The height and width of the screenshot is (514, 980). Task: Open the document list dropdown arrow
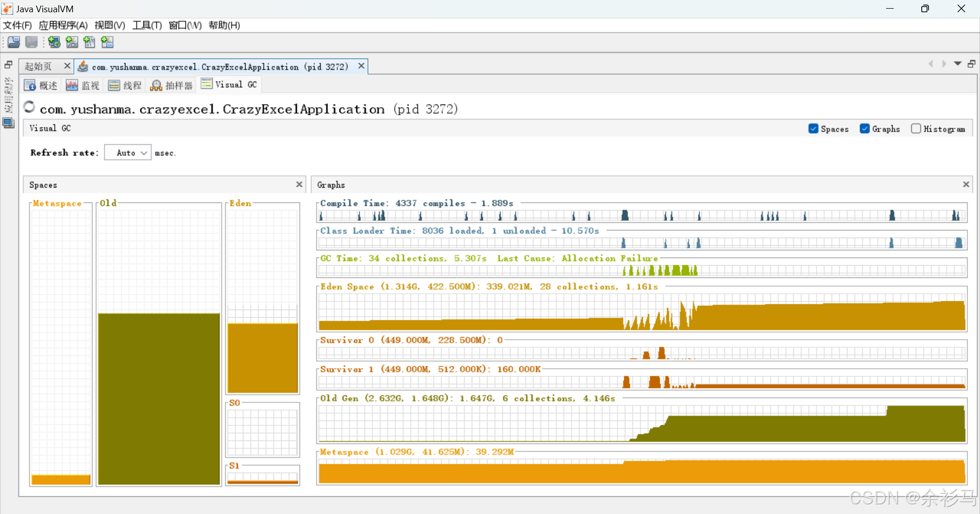click(x=958, y=64)
